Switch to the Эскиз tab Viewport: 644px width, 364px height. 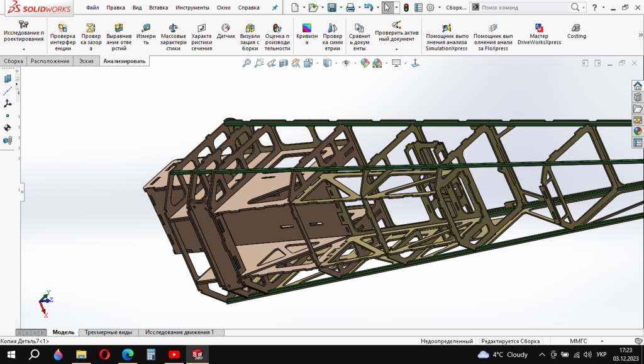point(85,61)
